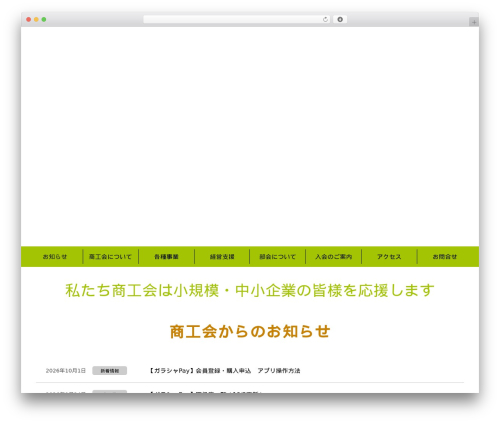Open a new tab with the plus button
The width and height of the screenshot is (500, 423).
(x=474, y=22)
